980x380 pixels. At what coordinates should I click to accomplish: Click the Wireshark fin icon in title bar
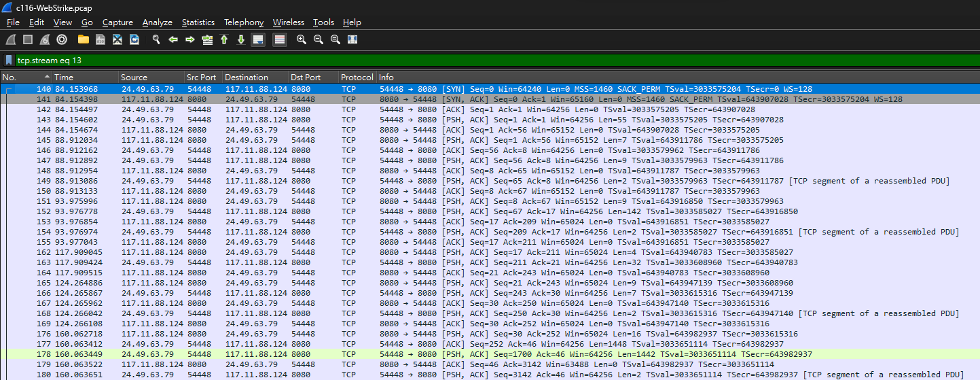tap(7, 7)
